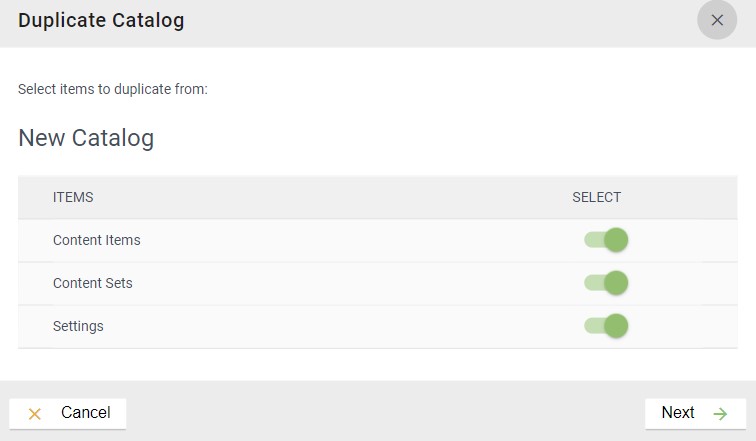
Task: Click the Duplicate Catalog dialog title
Action: 101,20
